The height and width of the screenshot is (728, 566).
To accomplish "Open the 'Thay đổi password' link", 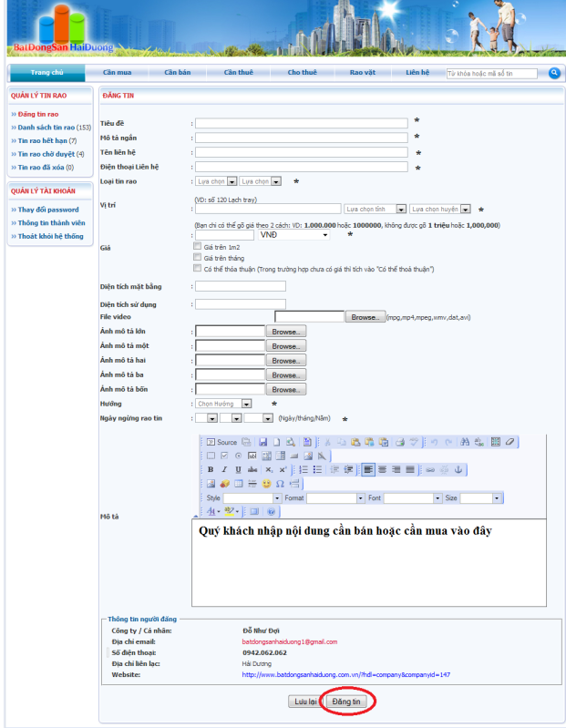I will click(x=48, y=210).
